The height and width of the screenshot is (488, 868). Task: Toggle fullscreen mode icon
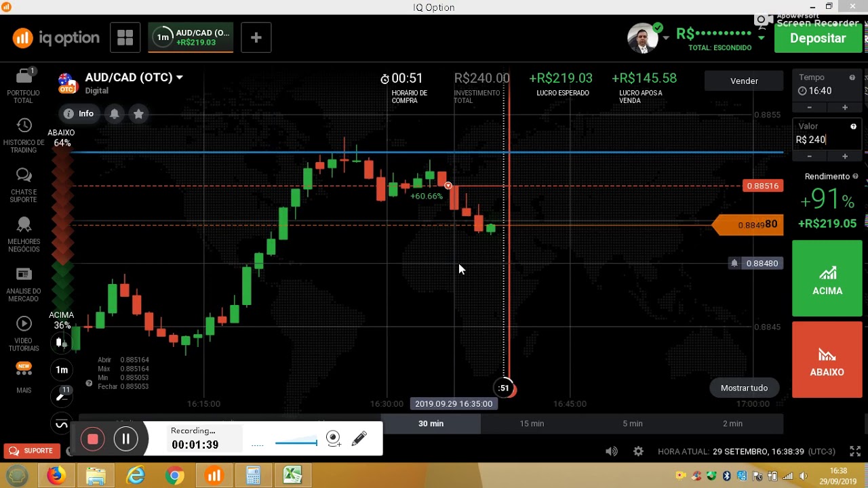click(x=855, y=451)
